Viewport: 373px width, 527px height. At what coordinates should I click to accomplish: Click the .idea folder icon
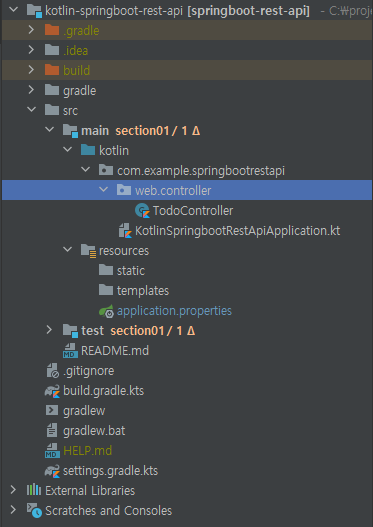(52, 50)
